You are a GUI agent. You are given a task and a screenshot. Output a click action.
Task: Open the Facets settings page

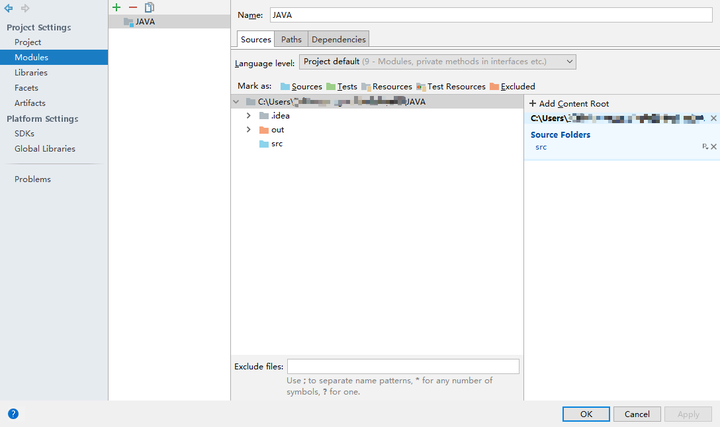[26, 88]
